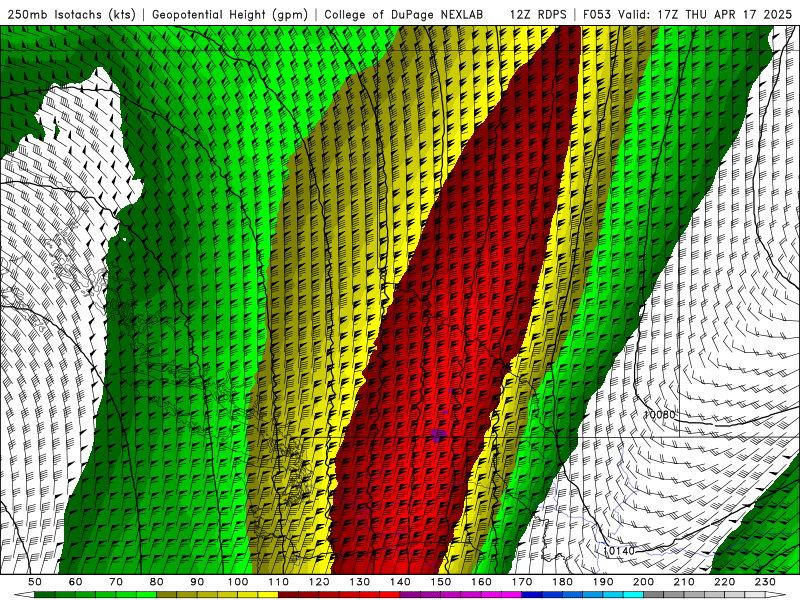Click the 'College of DuPage NEXLAB' text
The height and width of the screenshot is (600, 800).
[x=404, y=15]
